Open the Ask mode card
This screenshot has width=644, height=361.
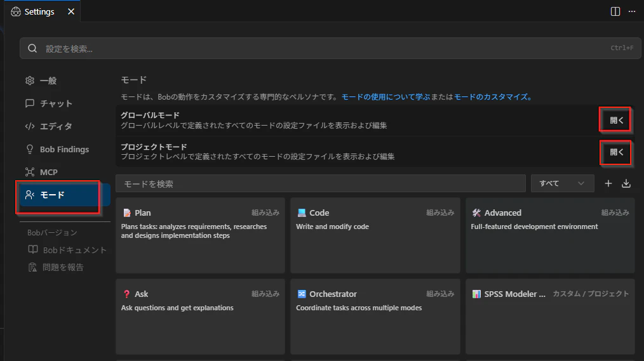(x=201, y=317)
